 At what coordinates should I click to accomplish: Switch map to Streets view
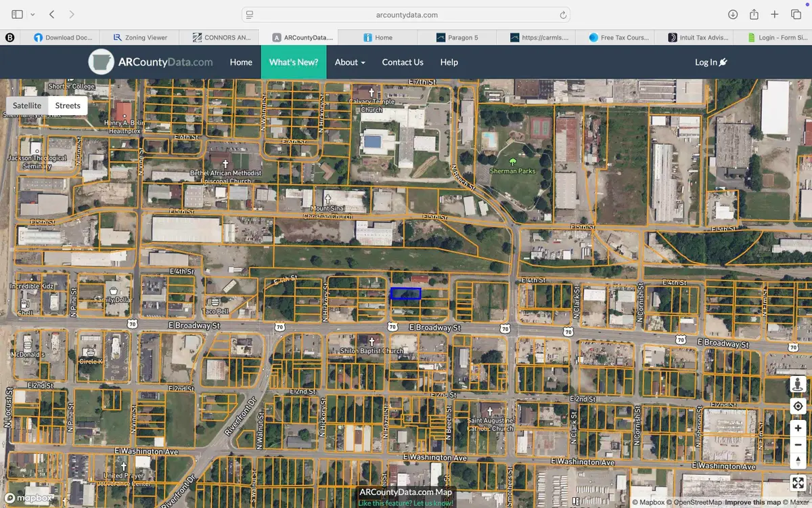(68, 106)
